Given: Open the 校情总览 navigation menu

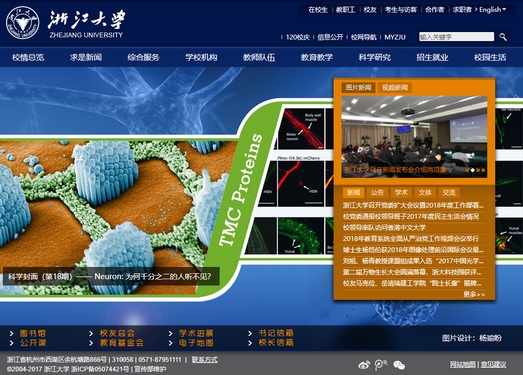Looking at the screenshot, I should click(x=28, y=57).
